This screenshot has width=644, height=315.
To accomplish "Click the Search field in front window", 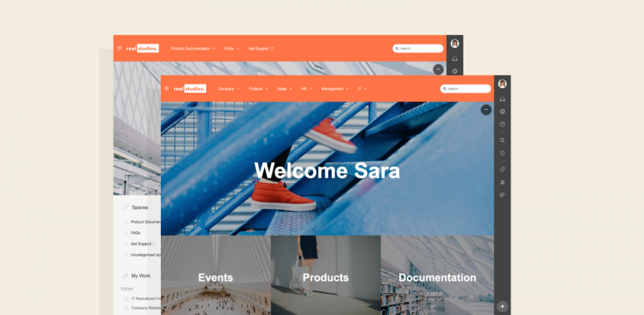I will (466, 89).
